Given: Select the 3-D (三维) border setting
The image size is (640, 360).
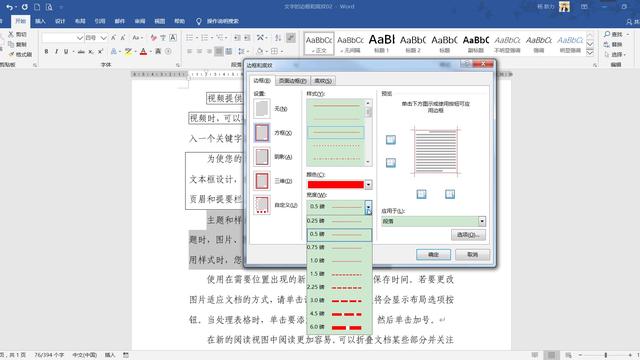Looking at the screenshot, I should pyautogui.click(x=262, y=181).
